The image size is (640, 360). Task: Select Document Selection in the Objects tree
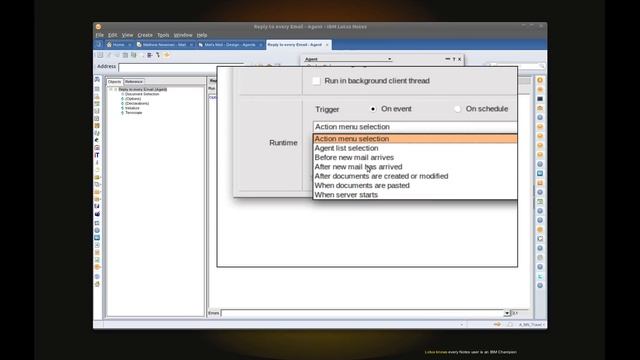coord(142,94)
